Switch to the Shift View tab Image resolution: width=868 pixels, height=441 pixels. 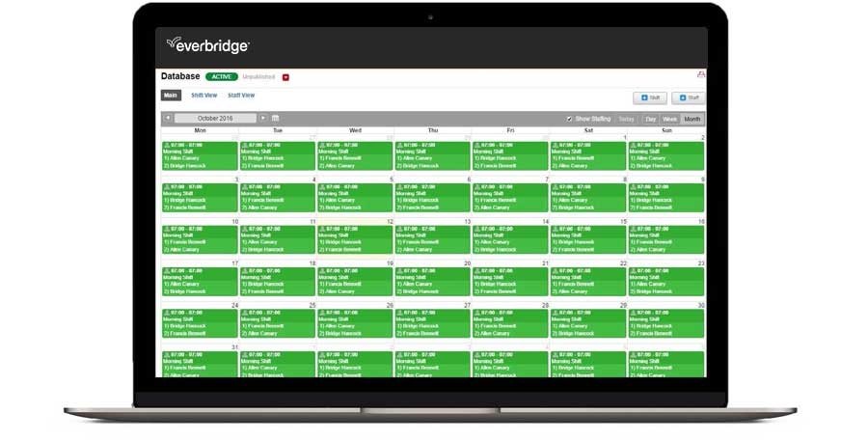click(203, 96)
